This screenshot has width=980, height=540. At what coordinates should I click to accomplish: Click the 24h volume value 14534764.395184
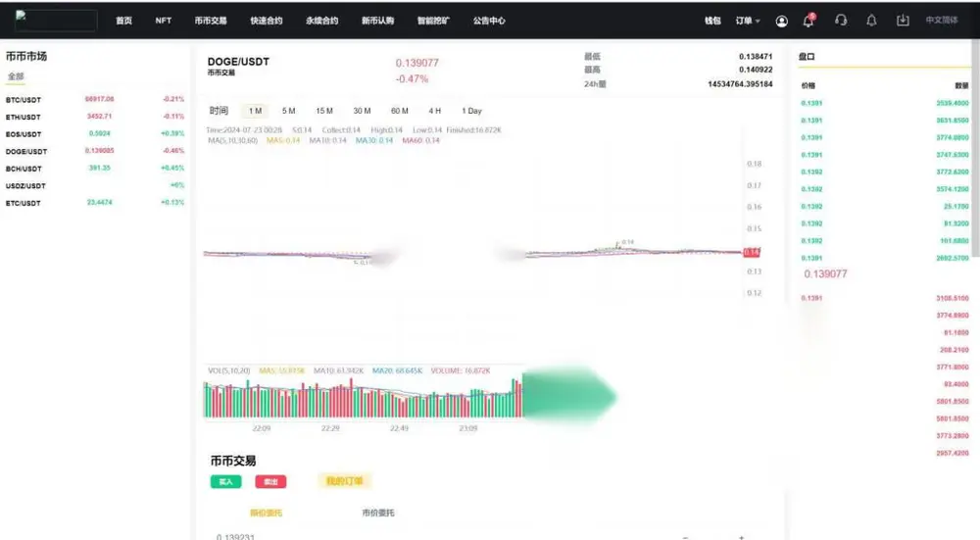click(740, 83)
